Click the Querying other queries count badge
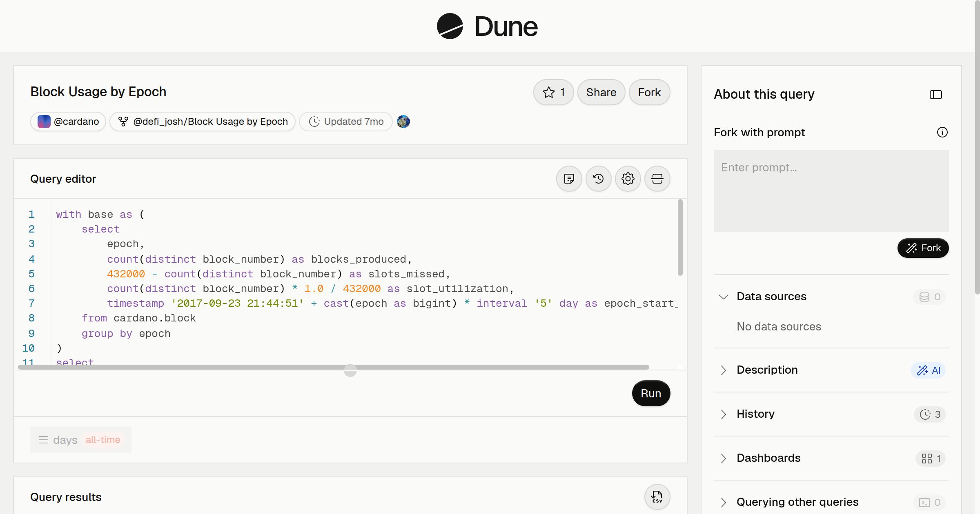Image resolution: width=980 pixels, height=514 pixels. point(930,503)
